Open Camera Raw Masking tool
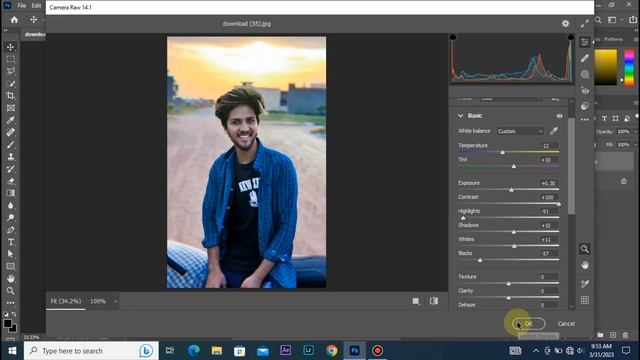The height and width of the screenshot is (360, 640). coord(585,74)
